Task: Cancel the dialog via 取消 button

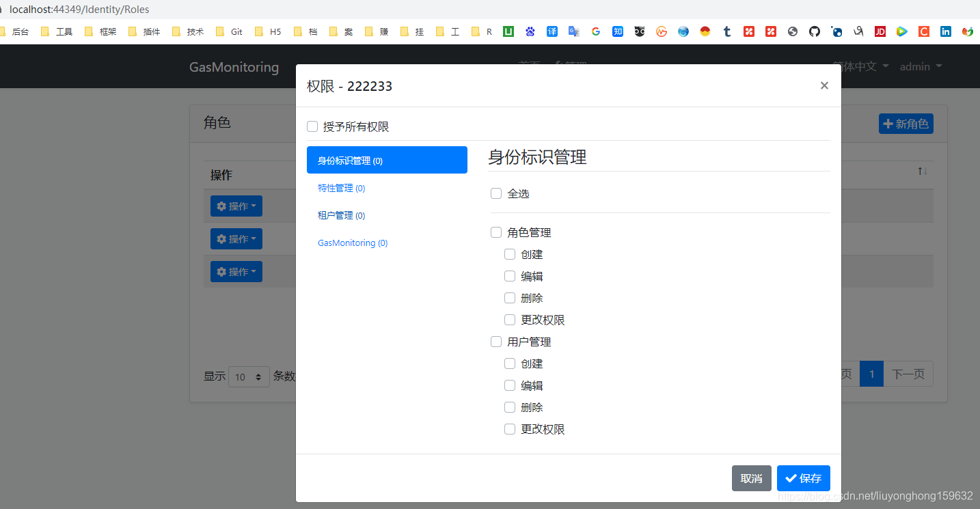Action: point(751,478)
